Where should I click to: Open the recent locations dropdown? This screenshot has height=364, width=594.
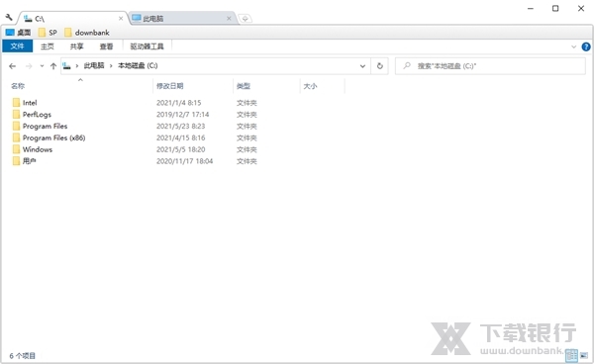[x=42, y=66]
